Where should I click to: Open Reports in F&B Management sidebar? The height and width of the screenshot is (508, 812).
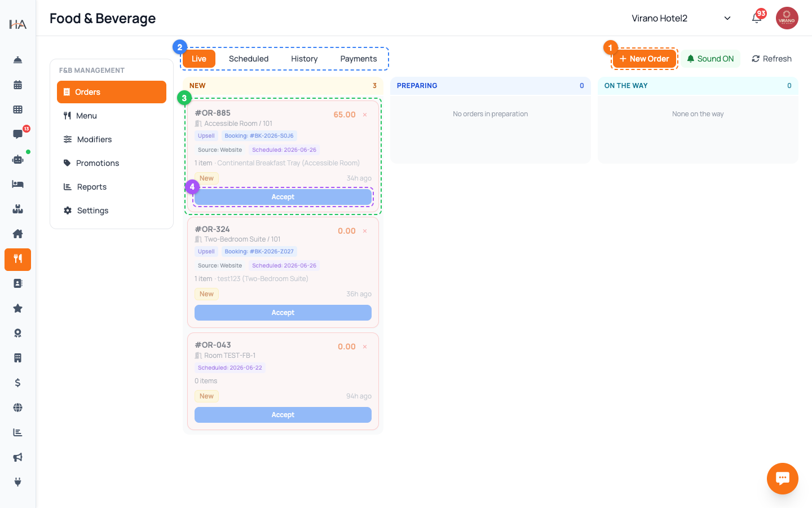coord(112,187)
